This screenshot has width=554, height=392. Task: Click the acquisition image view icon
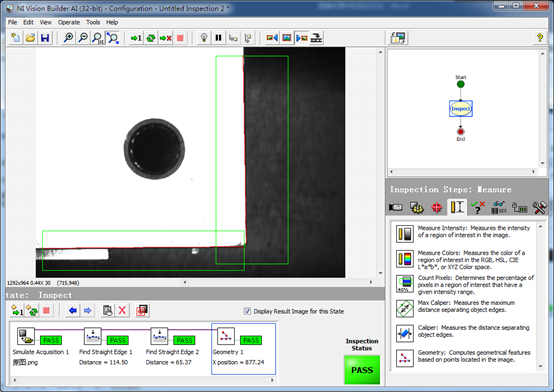click(272, 38)
